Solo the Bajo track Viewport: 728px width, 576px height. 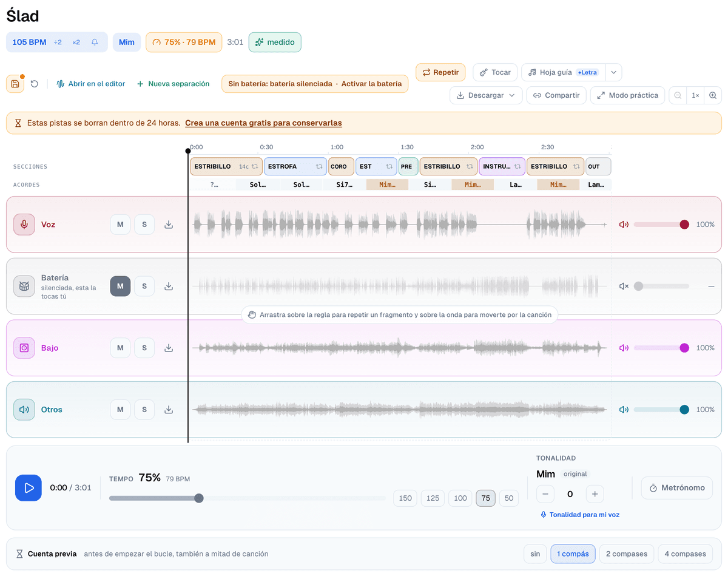[x=144, y=348]
